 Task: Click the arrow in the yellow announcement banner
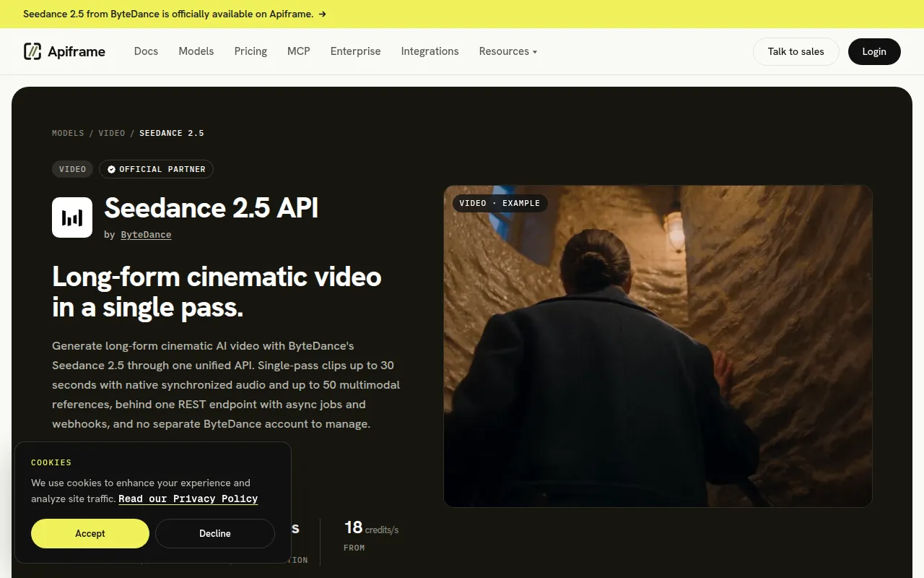(x=322, y=14)
